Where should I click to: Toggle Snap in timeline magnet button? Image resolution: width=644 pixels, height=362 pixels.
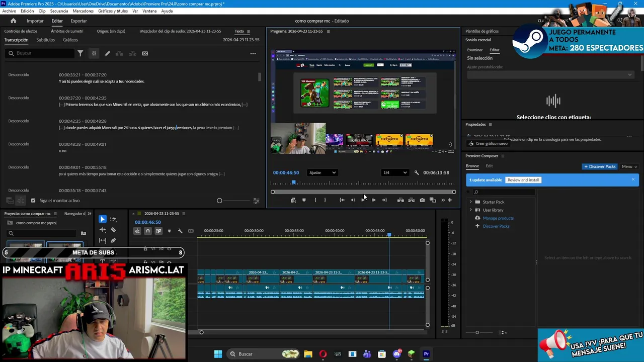[147, 231]
